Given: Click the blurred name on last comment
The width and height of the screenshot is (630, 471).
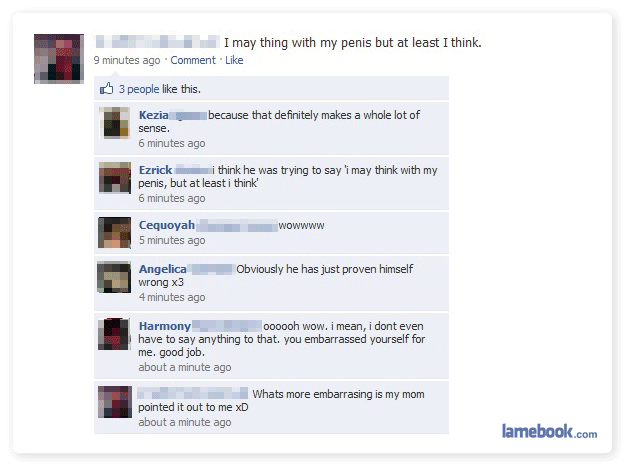Looking at the screenshot, I should 192,393.
